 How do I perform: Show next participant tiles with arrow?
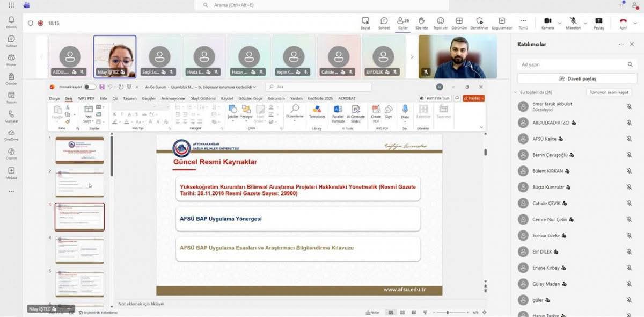pyautogui.click(x=412, y=56)
